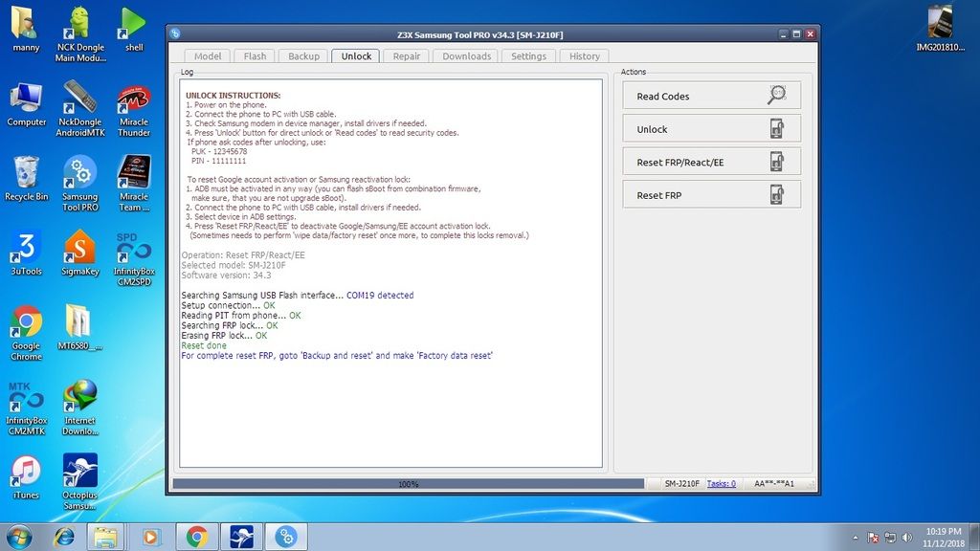Select the MT6580 folder on desktop
This screenshot has width=980, height=551.
(x=80, y=327)
